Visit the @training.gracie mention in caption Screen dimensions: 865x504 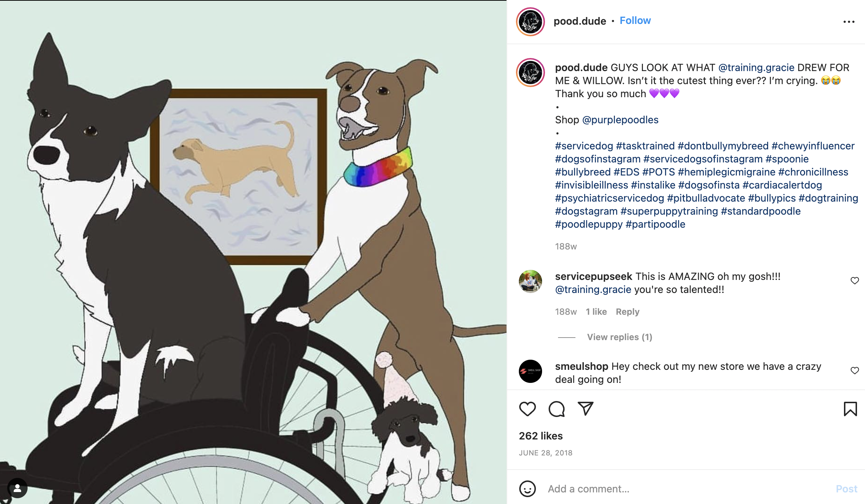click(x=756, y=68)
